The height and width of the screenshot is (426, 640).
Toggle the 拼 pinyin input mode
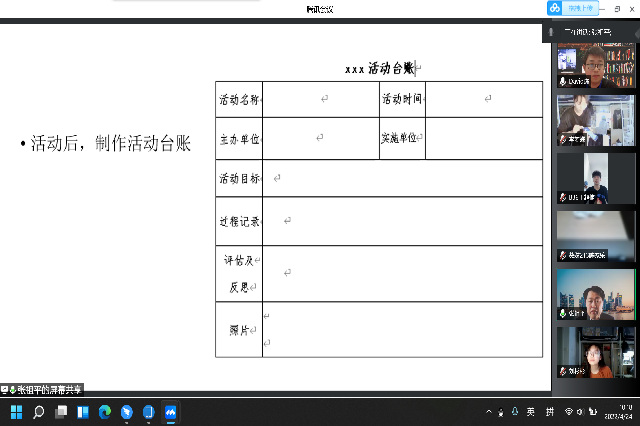pos(548,412)
